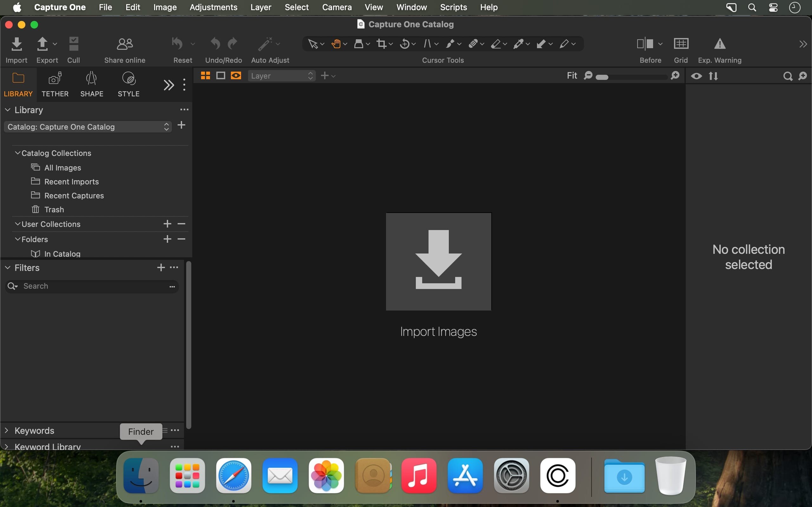Click the large Import Images button
The width and height of the screenshot is (812, 507).
tap(438, 261)
